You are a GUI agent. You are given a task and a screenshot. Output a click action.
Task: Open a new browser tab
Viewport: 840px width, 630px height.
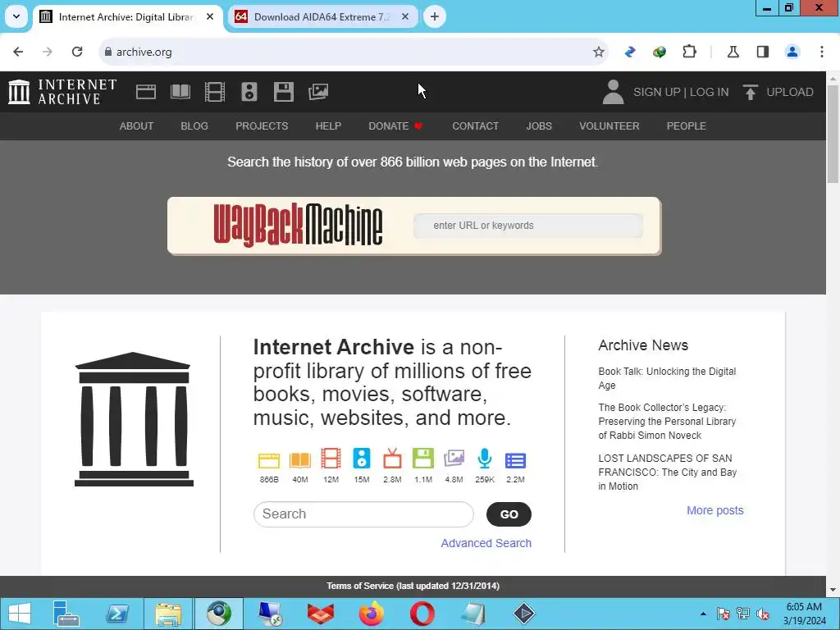coord(435,16)
